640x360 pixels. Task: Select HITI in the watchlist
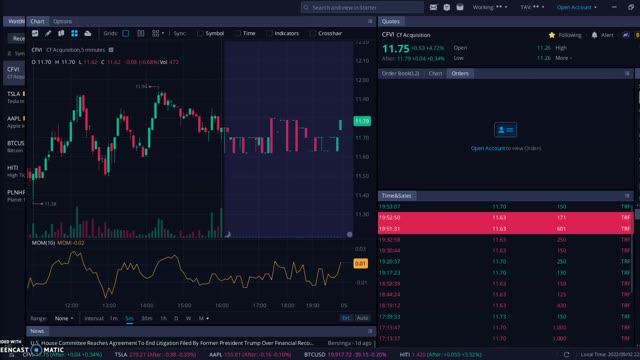pos(15,171)
